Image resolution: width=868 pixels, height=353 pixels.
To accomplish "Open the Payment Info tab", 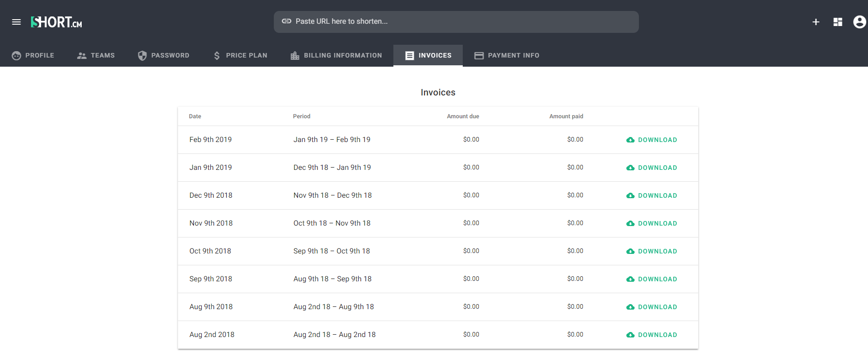I will click(507, 56).
